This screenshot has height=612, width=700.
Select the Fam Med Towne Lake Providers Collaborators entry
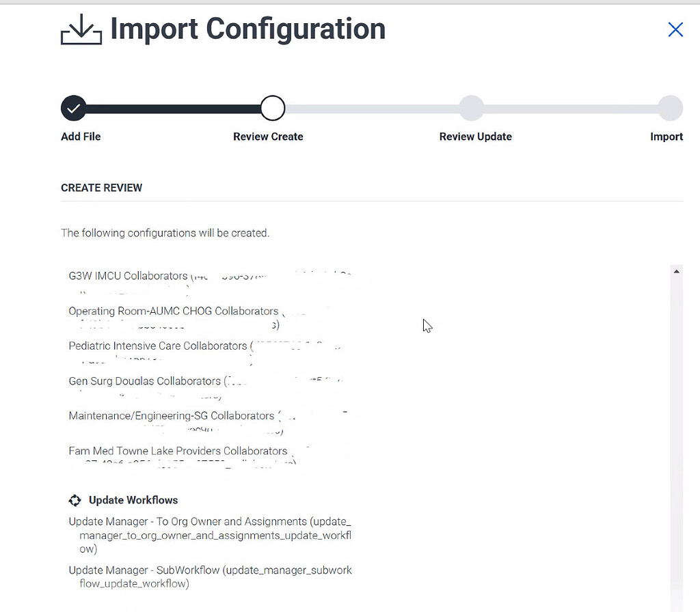tap(178, 451)
